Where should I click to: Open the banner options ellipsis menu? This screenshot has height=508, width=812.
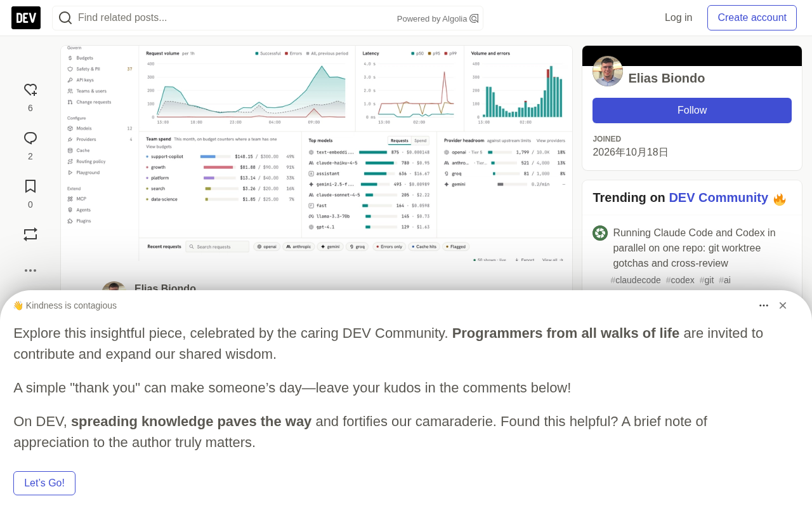(764, 305)
